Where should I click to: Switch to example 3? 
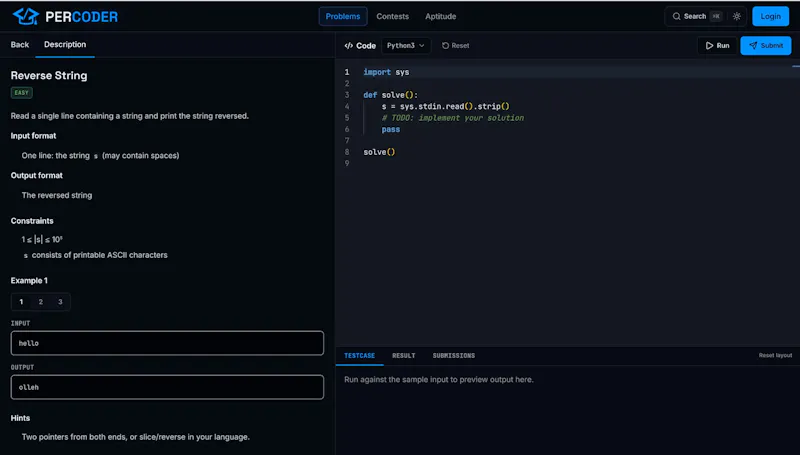click(x=60, y=302)
